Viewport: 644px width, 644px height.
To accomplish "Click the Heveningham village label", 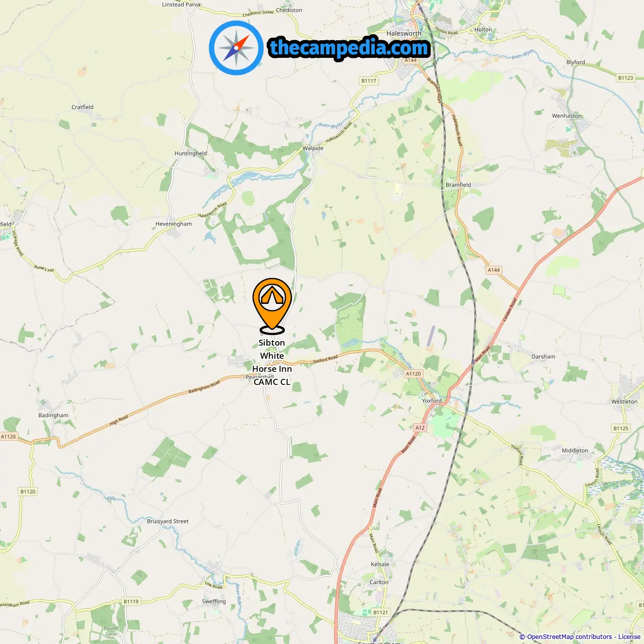I will 174,224.
